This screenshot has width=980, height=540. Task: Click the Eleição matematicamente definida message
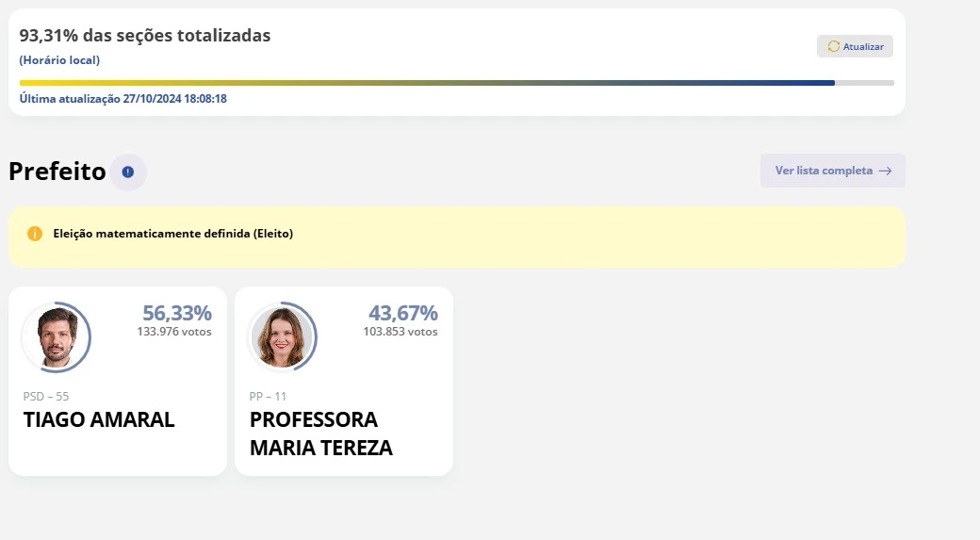point(173,234)
